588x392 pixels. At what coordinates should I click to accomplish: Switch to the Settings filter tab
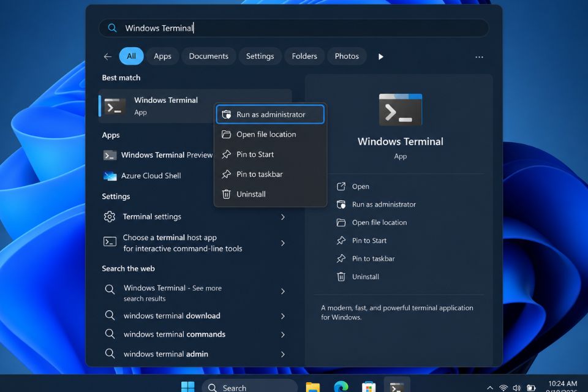coord(260,56)
